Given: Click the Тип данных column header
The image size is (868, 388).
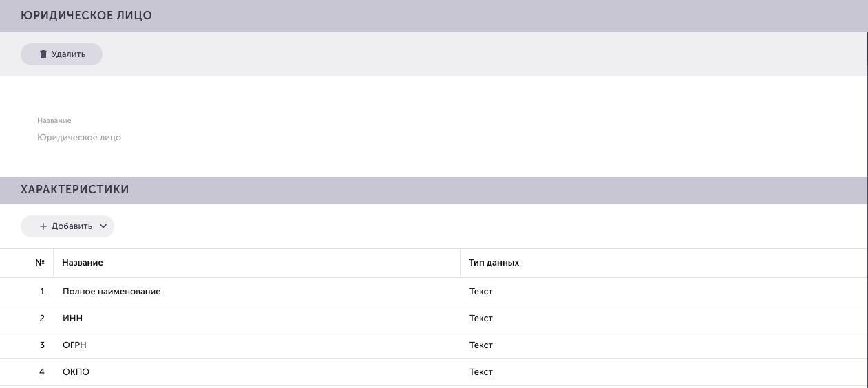Looking at the screenshot, I should pos(494,263).
